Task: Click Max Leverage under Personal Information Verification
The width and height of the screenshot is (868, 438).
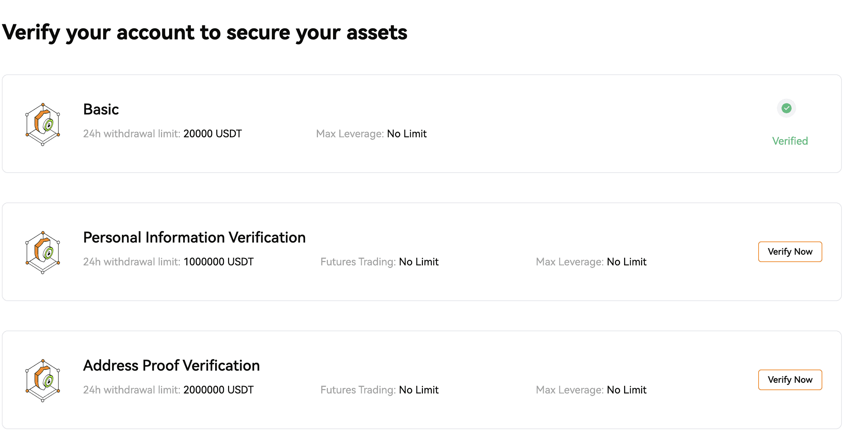Action: coord(591,262)
